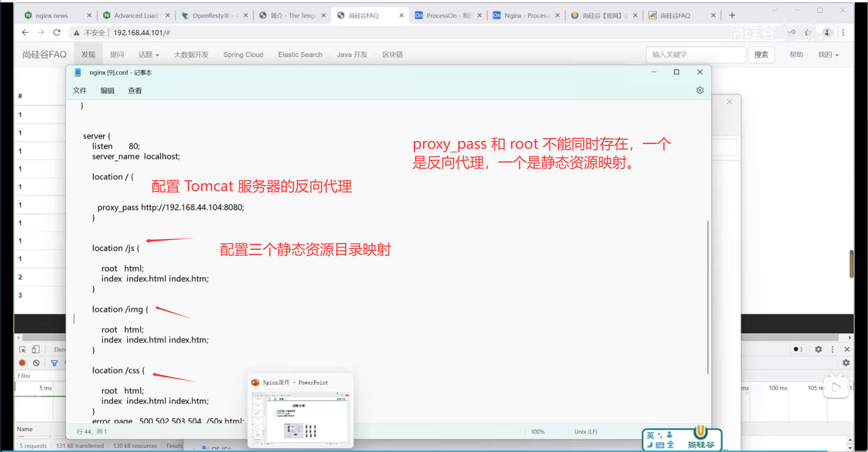The width and height of the screenshot is (868, 452).
Task: Go back in the browser
Action: click(25, 32)
